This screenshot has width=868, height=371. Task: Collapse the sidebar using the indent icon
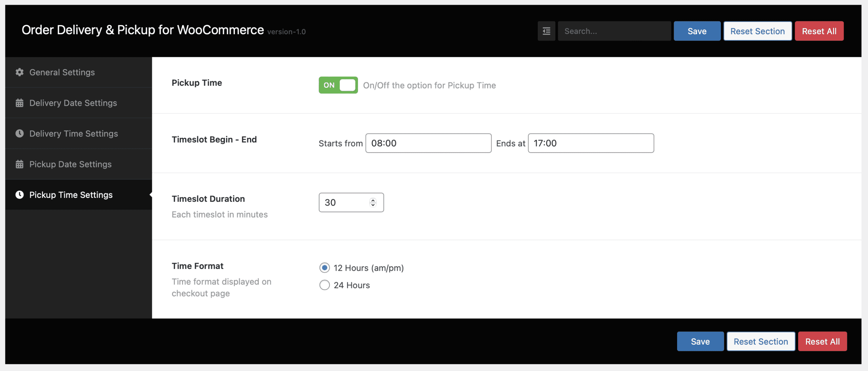546,31
